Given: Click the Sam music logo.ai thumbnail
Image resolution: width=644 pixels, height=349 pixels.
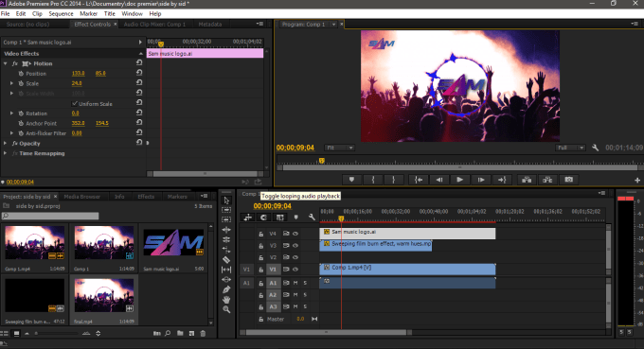Looking at the screenshot, I should [173, 242].
